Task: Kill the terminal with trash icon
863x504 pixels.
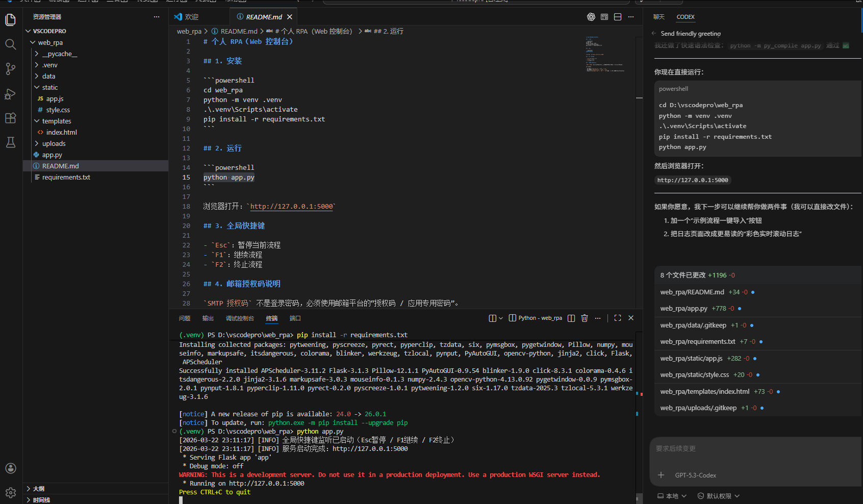Action: [x=585, y=318]
